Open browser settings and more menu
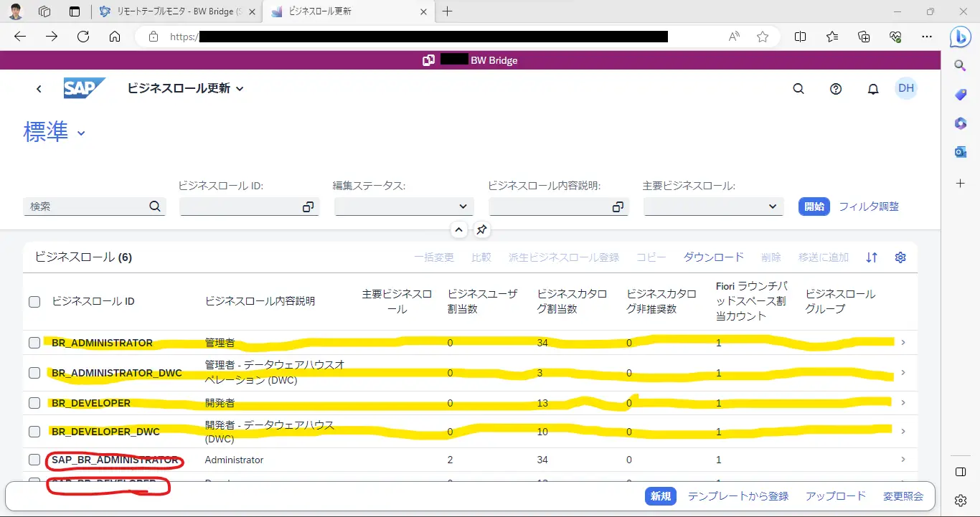 click(927, 37)
